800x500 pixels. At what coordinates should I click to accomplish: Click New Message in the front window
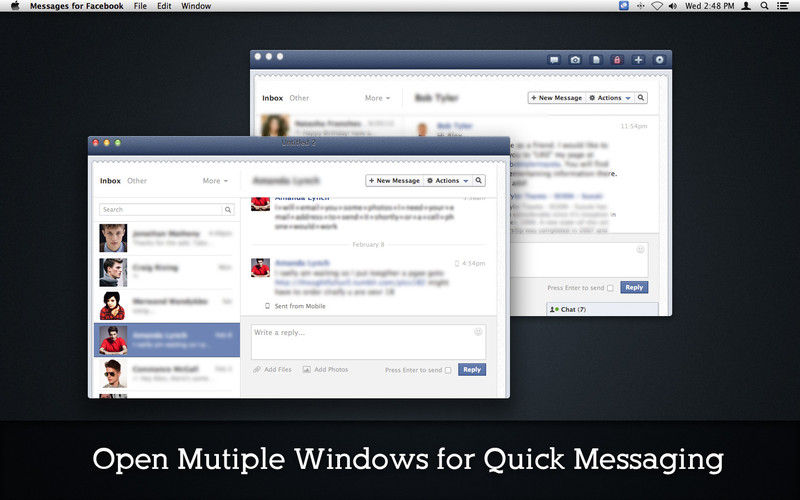[x=394, y=181]
